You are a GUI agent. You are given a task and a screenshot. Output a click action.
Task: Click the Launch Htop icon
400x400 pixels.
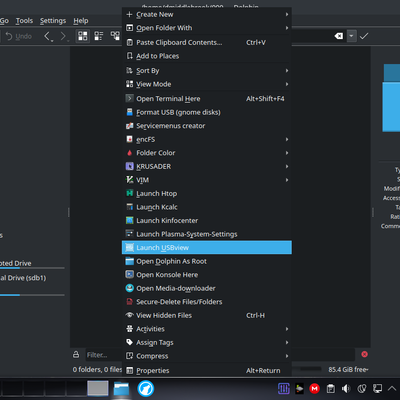[x=129, y=193]
